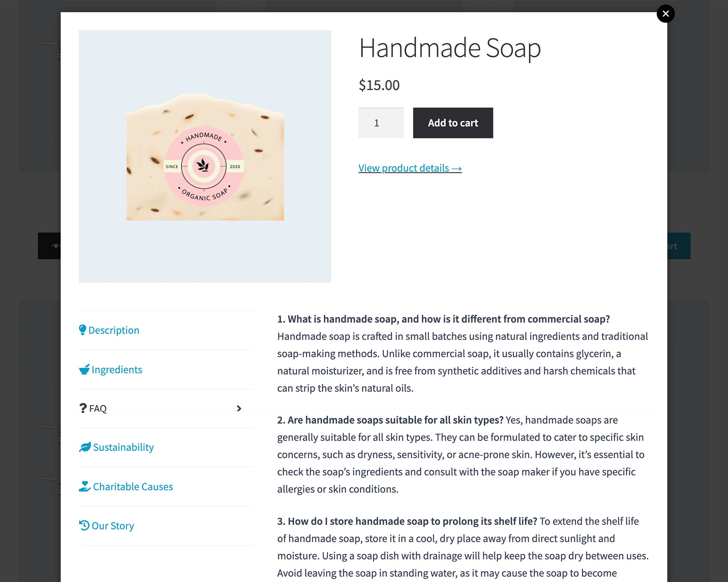This screenshot has width=728, height=582.
Task: Click the chevron arrow on the FAQ tab
Action: click(239, 408)
